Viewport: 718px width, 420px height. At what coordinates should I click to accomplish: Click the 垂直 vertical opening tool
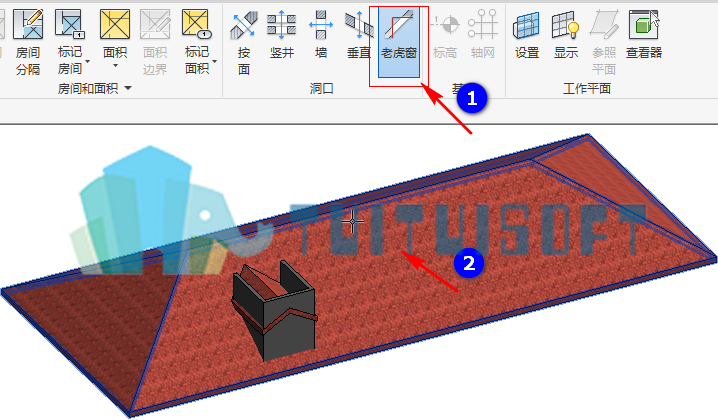tap(359, 36)
